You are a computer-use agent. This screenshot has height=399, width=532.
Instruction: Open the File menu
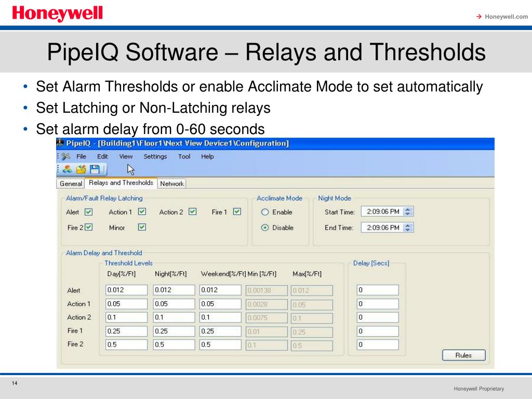pyautogui.click(x=81, y=156)
